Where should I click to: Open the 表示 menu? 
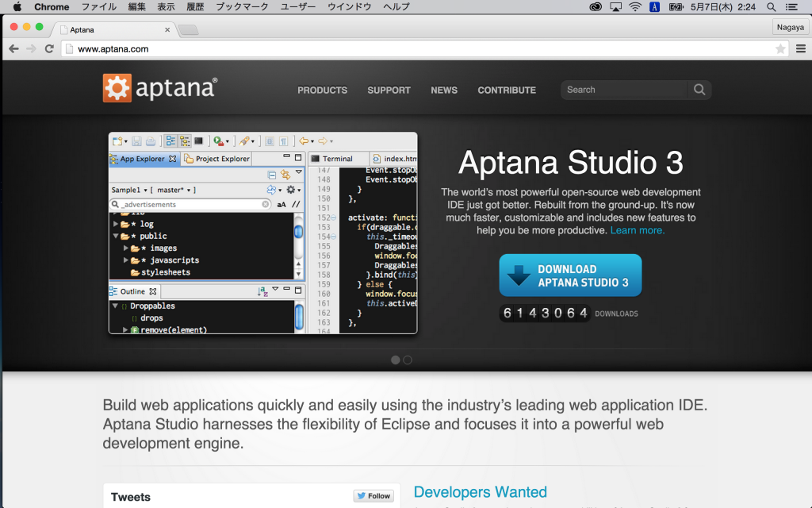pos(166,6)
